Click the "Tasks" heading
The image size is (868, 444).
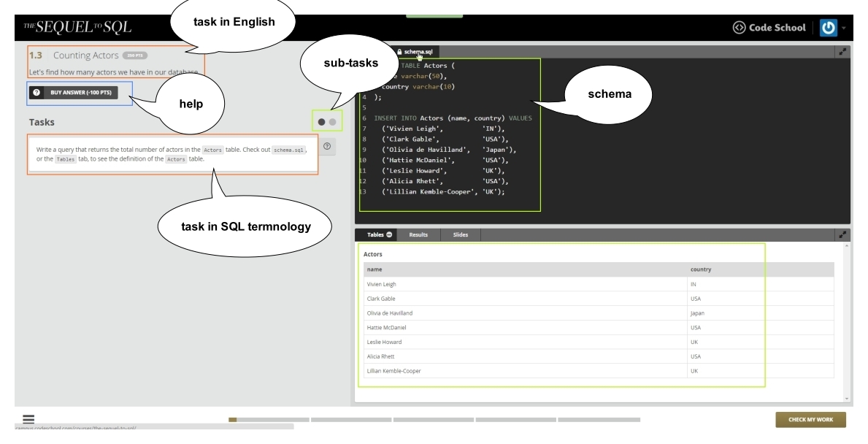coord(42,123)
